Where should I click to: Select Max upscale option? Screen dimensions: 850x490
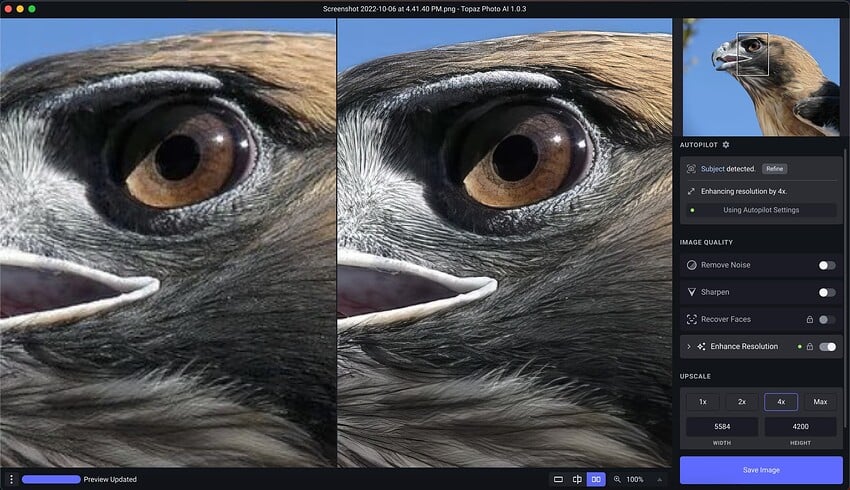820,402
